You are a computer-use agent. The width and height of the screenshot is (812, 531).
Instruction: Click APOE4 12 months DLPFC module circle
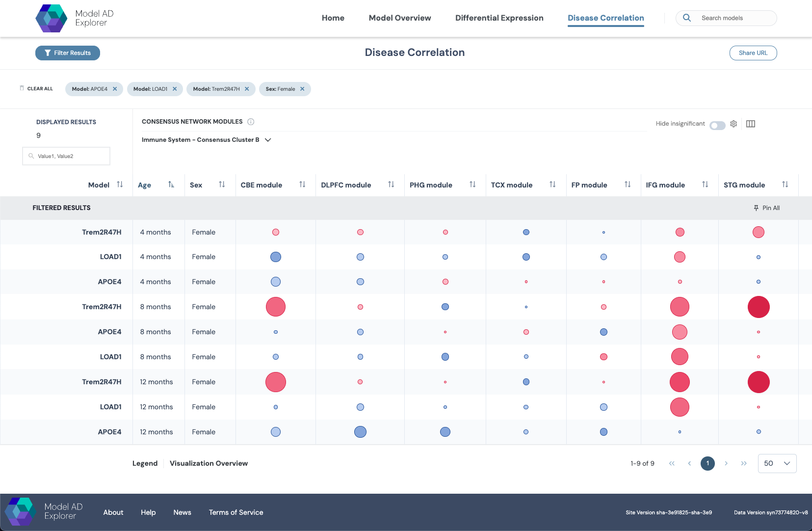point(360,432)
